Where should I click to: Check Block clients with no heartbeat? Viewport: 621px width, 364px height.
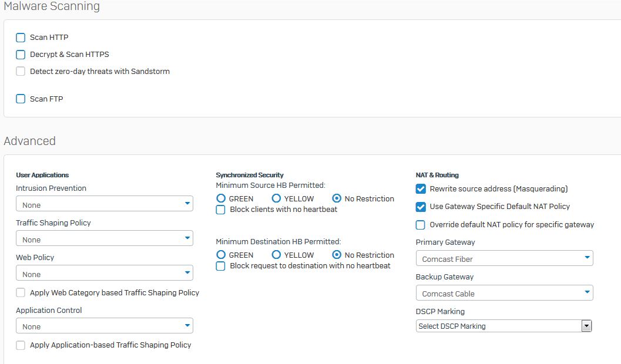coord(221,210)
